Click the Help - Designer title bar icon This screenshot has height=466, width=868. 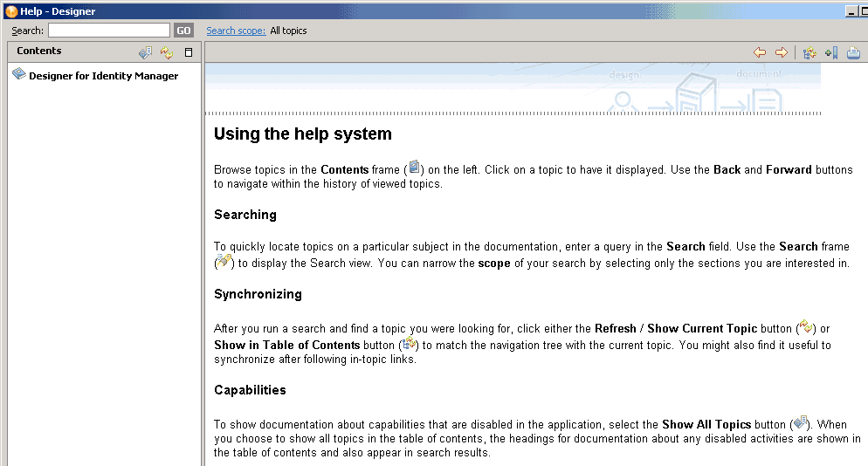(x=11, y=11)
